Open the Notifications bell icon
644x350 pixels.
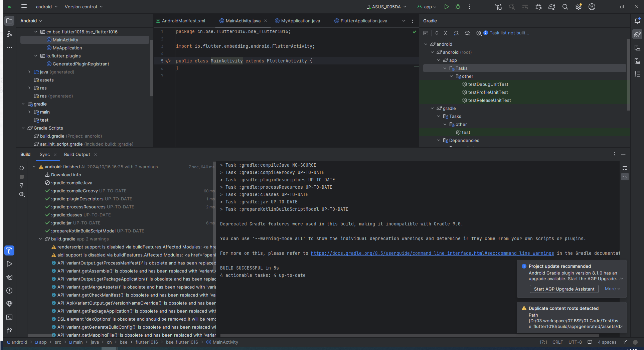point(637,21)
